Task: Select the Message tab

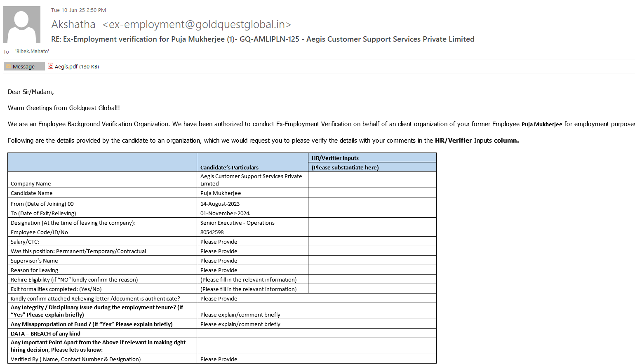Action: point(24,66)
